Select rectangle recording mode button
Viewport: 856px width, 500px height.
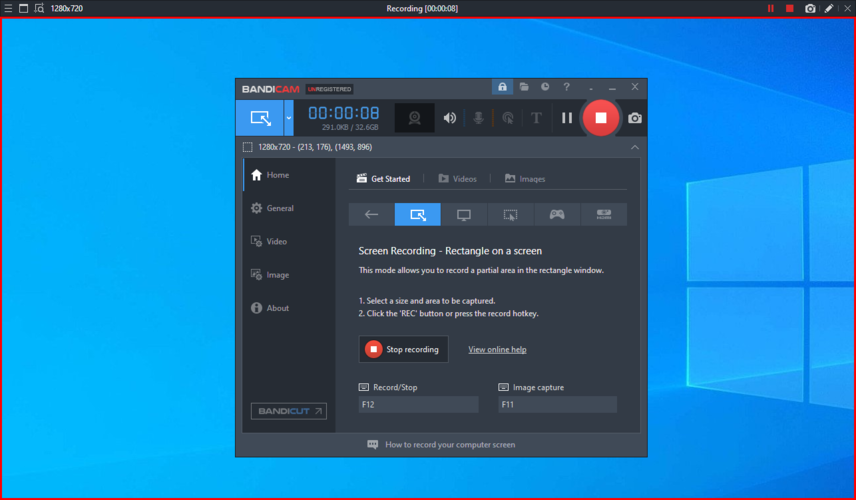[x=260, y=118]
